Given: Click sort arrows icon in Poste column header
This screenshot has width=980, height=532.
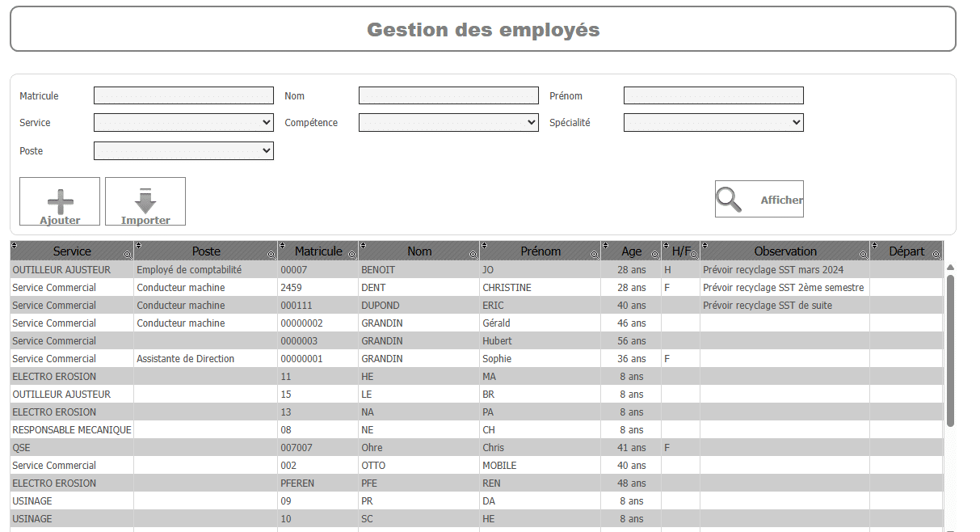Looking at the screenshot, I should [x=138, y=245].
